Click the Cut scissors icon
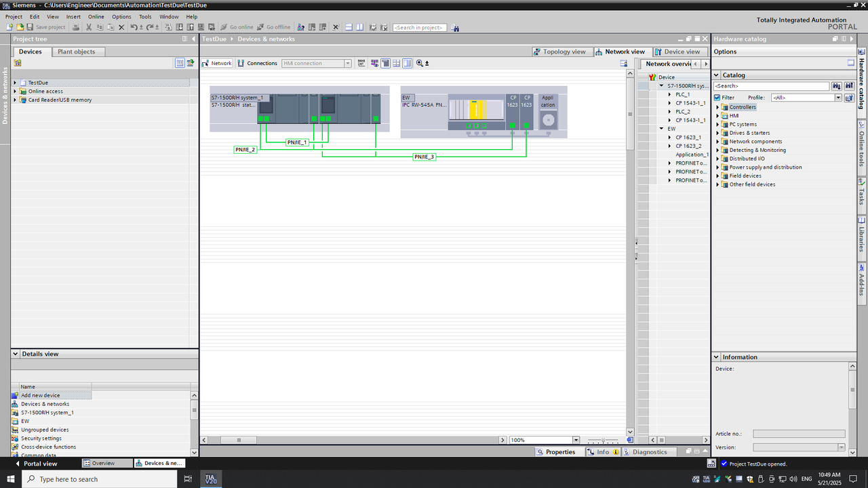This screenshot has height=488, width=868. click(88, 27)
